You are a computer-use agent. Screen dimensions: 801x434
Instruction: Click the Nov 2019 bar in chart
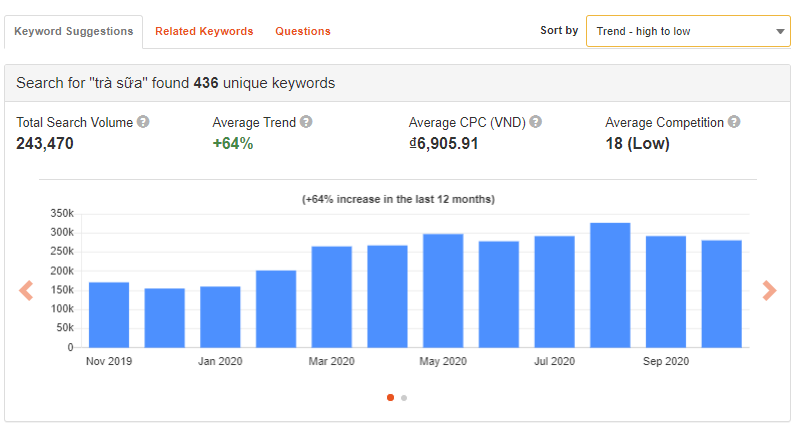click(109, 315)
